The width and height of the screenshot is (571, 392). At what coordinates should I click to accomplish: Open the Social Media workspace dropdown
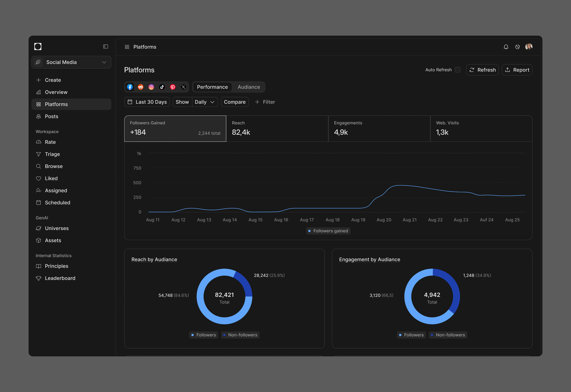coord(71,62)
